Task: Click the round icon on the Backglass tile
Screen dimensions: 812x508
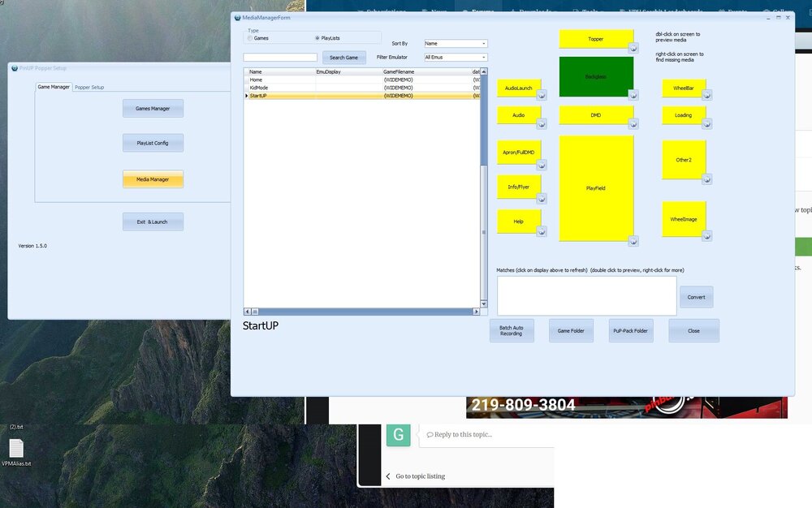Action: [633, 95]
